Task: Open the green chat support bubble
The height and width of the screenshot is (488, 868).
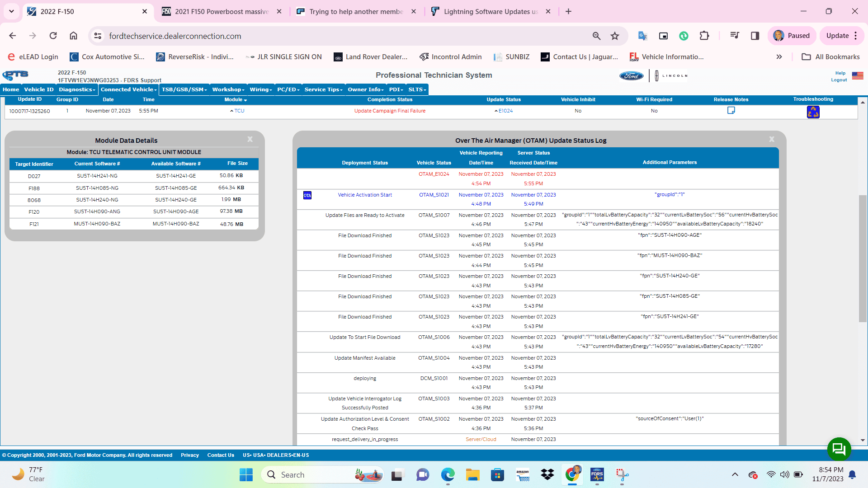Action: tap(839, 449)
